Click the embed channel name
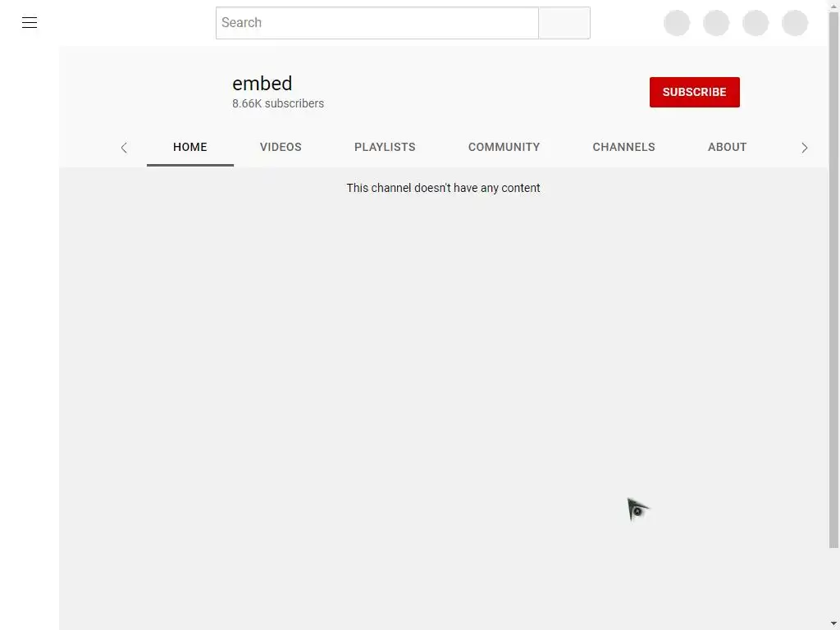Screen dimensions: 840x630 tap(262, 84)
